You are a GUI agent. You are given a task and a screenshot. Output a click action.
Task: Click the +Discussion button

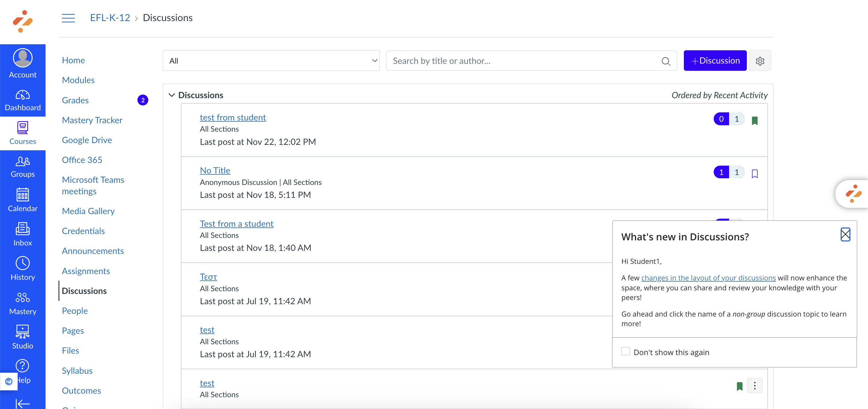(x=715, y=61)
